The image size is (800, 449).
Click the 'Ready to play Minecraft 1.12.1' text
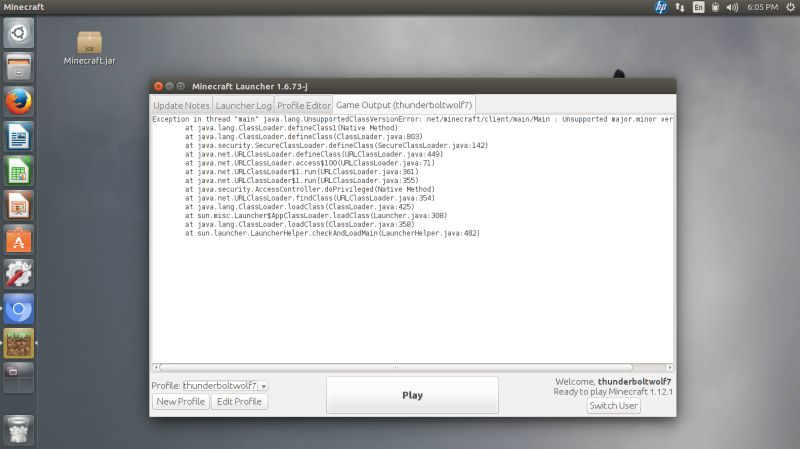pos(613,392)
